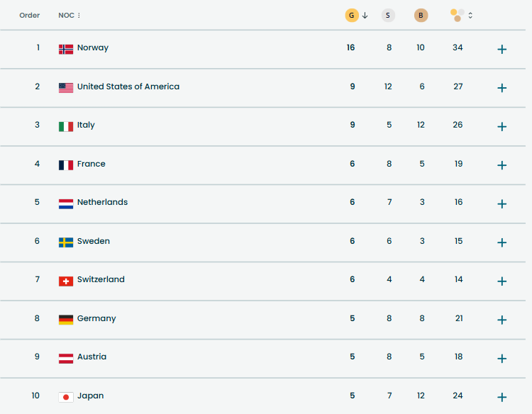The image size is (532, 414).
Task: Open the Netherlands country link
Action: (102, 202)
